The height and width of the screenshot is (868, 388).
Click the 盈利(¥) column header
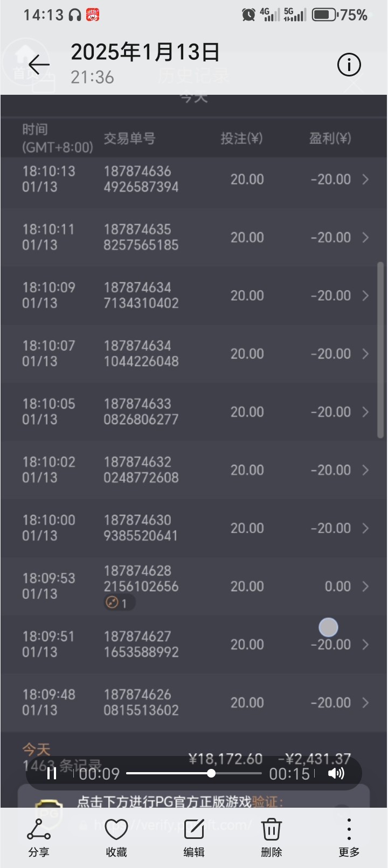click(x=330, y=138)
